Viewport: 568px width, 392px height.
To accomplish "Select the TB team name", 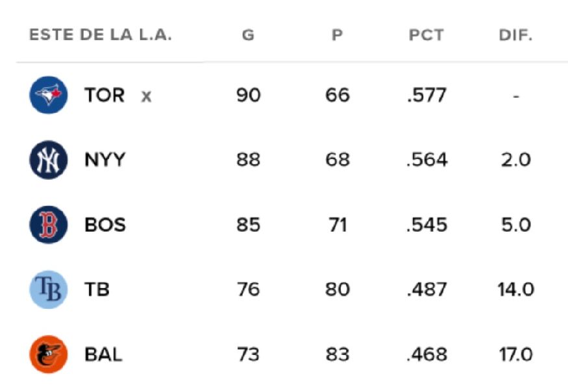I will 97,289.
